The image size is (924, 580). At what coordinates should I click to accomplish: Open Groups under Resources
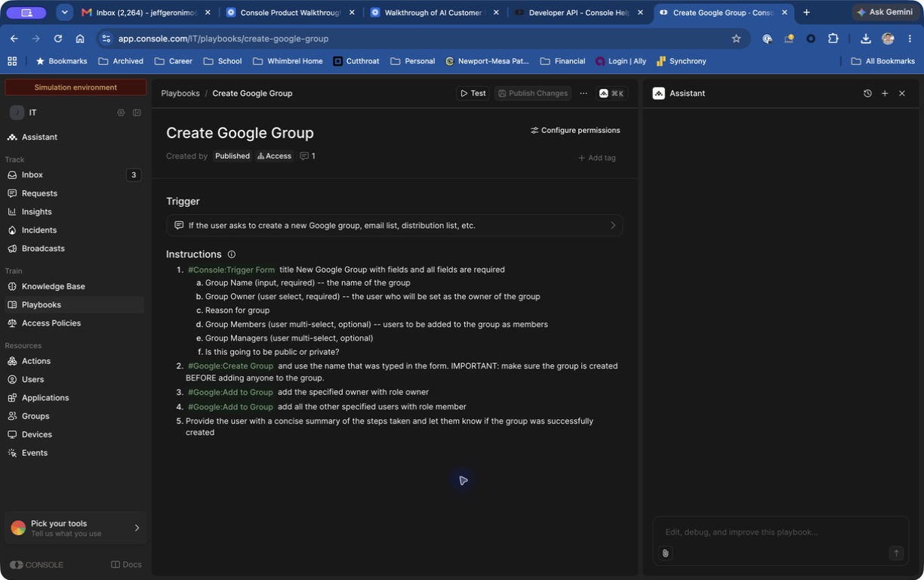(35, 416)
